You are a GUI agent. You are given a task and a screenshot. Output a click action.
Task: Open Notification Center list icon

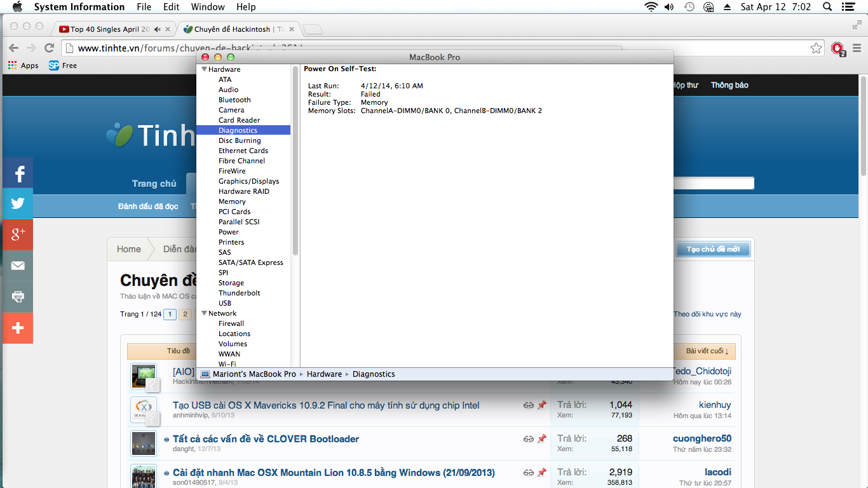tap(848, 7)
